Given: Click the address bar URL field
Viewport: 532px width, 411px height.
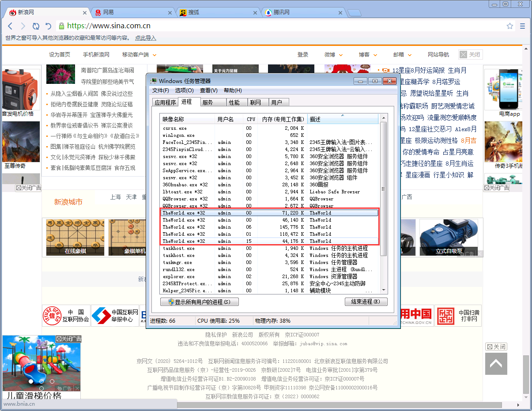Looking at the screenshot, I should tap(283, 26).
